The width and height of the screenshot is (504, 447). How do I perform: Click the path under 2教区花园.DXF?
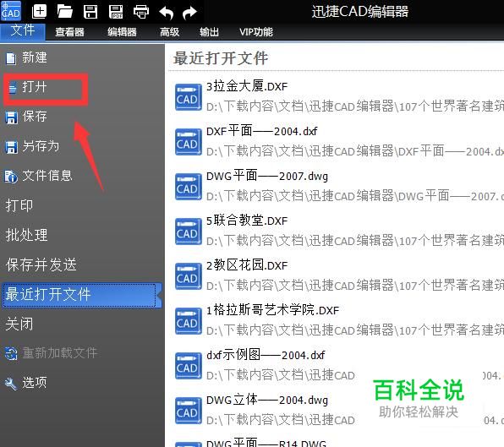click(355, 286)
